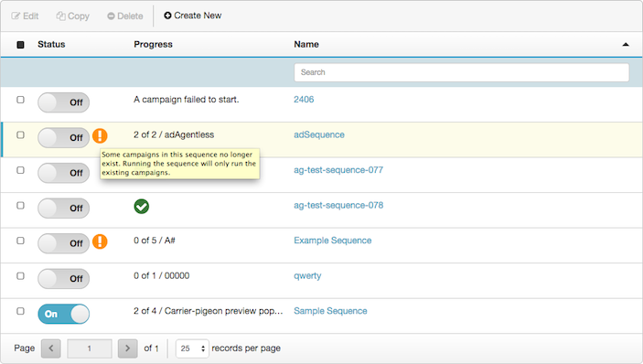
Task: Turn on the ag-test-sequence-077 switch
Action: click(63, 173)
